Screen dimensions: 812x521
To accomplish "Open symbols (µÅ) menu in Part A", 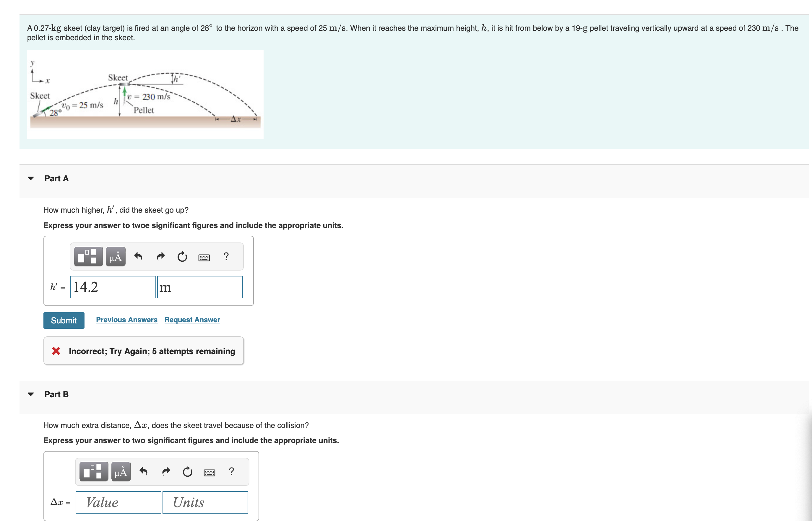I will coord(116,257).
